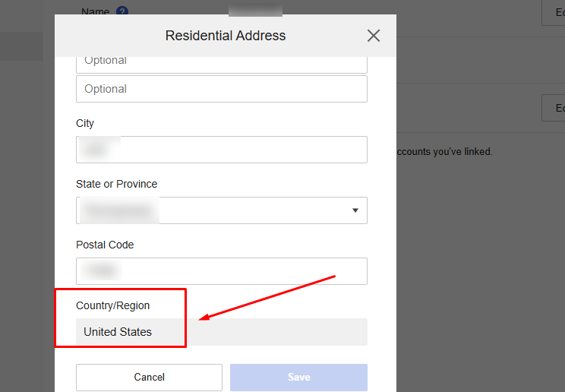Click the Postal Code label
This screenshot has width=565, height=392.
(105, 245)
